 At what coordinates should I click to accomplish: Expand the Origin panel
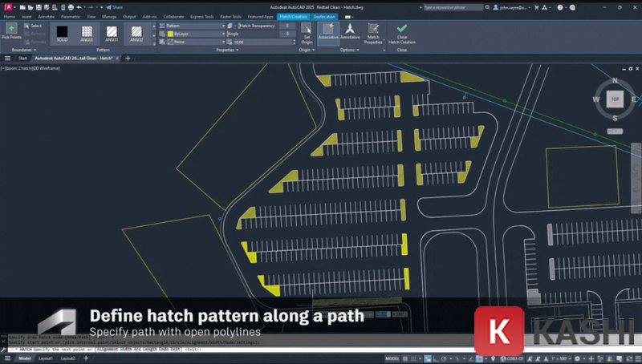[x=307, y=50]
